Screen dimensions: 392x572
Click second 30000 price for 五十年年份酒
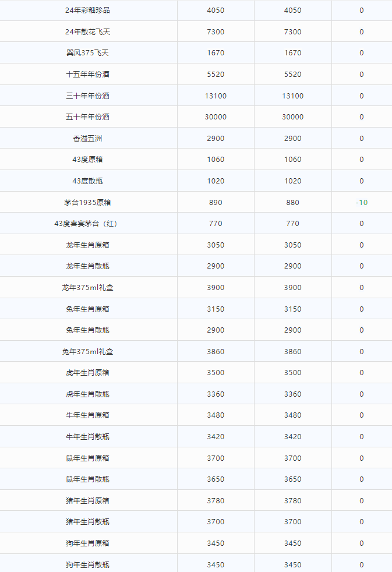click(x=293, y=117)
